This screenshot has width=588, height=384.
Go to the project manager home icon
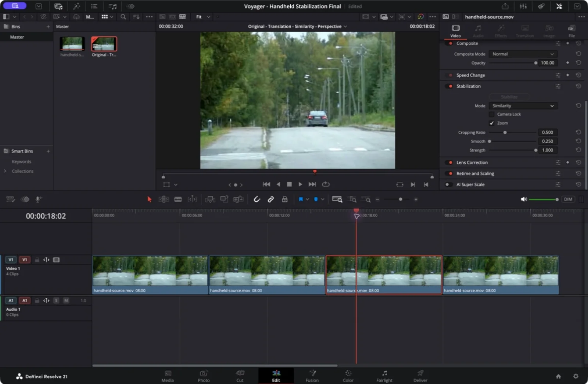tap(558, 376)
